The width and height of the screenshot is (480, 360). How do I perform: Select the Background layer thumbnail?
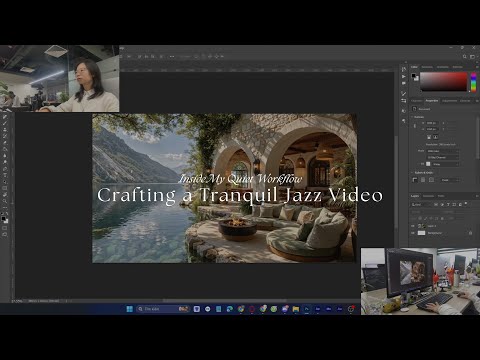click(x=421, y=233)
